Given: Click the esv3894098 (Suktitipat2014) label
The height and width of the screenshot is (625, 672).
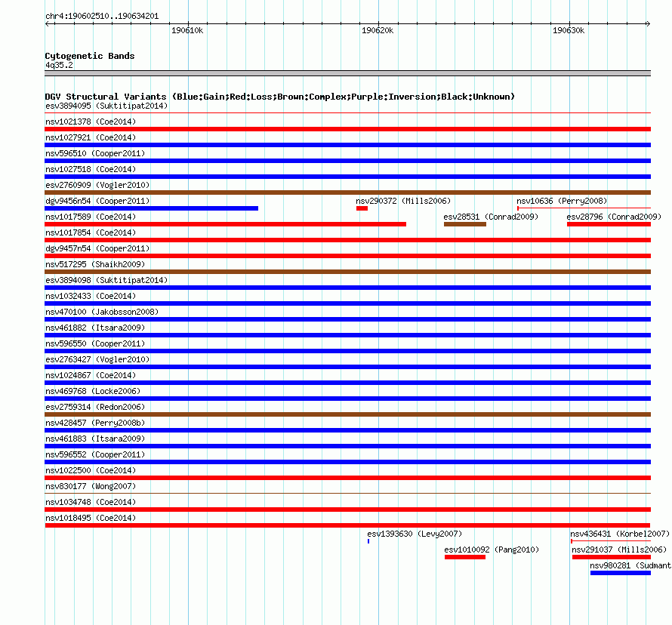Looking at the screenshot, I should coord(106,280).
